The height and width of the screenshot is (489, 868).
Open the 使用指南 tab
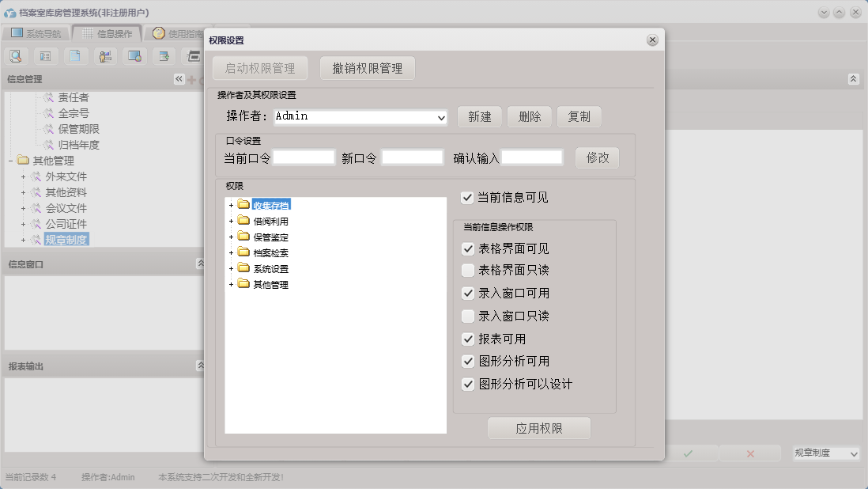178,33
